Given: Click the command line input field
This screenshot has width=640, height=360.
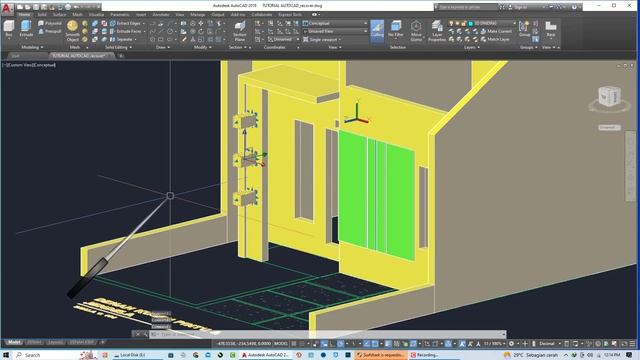Looking at the screenshot, I should coord(327,334).
